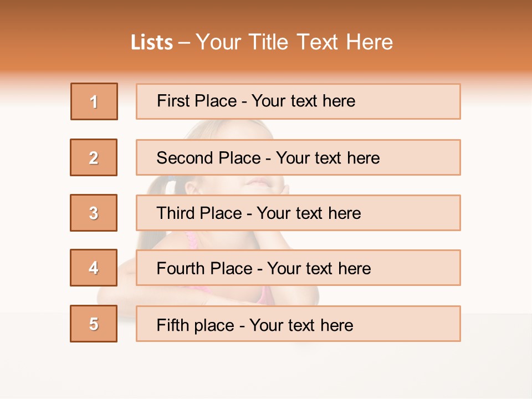Select the 'Fourth Place' text box
The height and width of the screenshot is (399, 532).
coord(298,268)
